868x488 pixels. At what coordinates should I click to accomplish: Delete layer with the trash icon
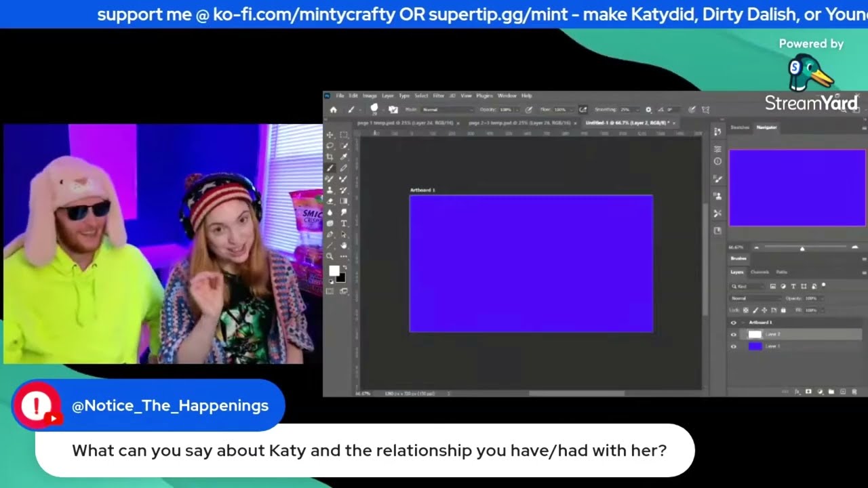click(x=854, y=392)
